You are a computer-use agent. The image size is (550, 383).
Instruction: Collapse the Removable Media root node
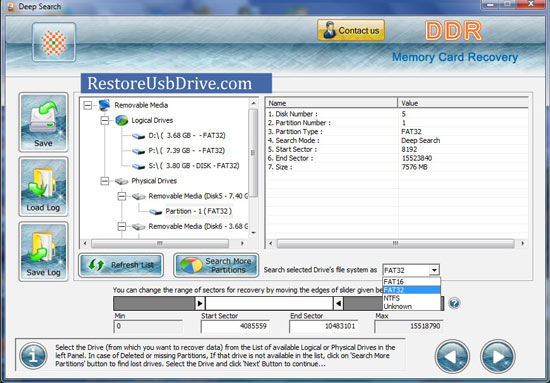88,105
